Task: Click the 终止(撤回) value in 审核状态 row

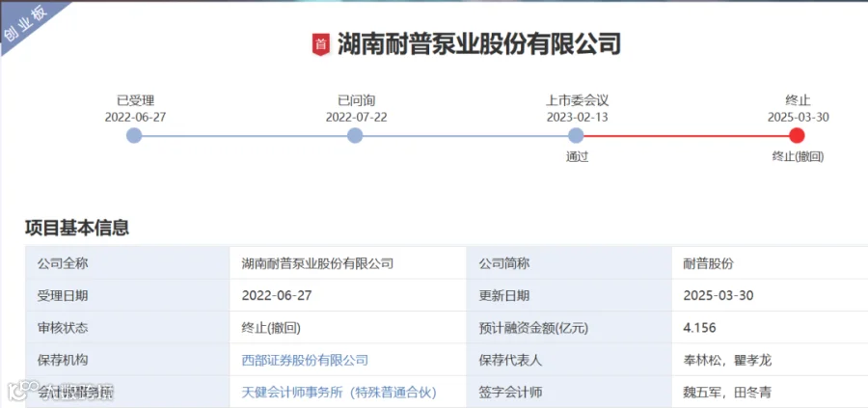Action: coord(271,328)
